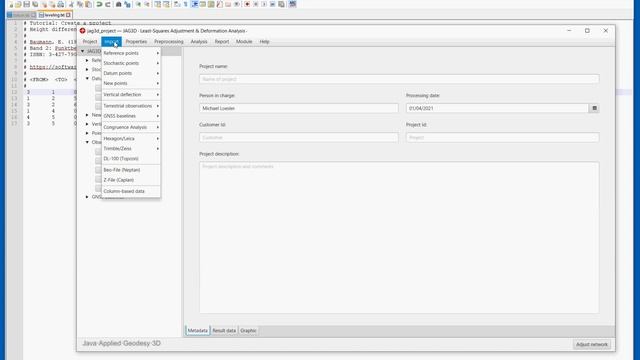Click the Open file icon in Notepad++ toolbar
Screen dimensions: 640x360
pyautogui.click(x=18, y=4)
